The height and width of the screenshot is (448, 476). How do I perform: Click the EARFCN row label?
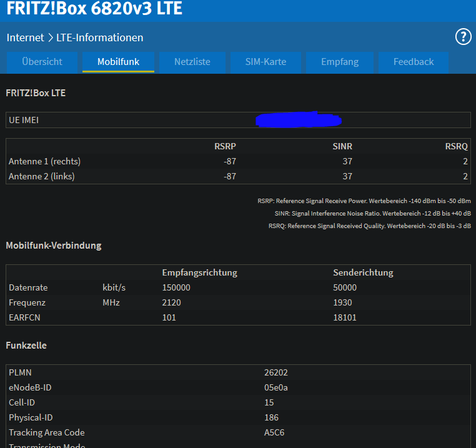click(24, 317)
